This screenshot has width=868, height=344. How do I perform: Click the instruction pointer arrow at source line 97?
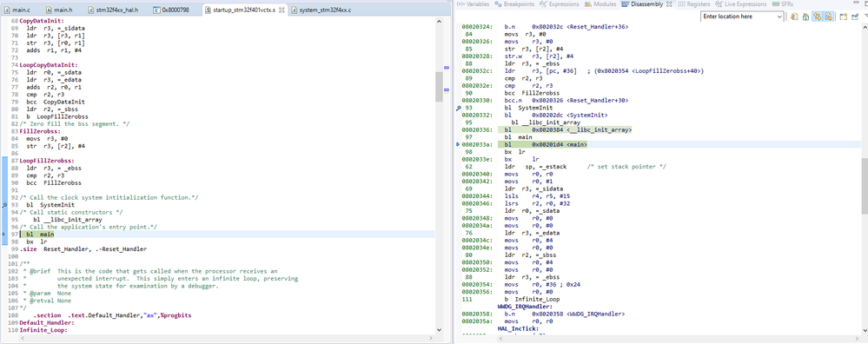click(3, 234)
